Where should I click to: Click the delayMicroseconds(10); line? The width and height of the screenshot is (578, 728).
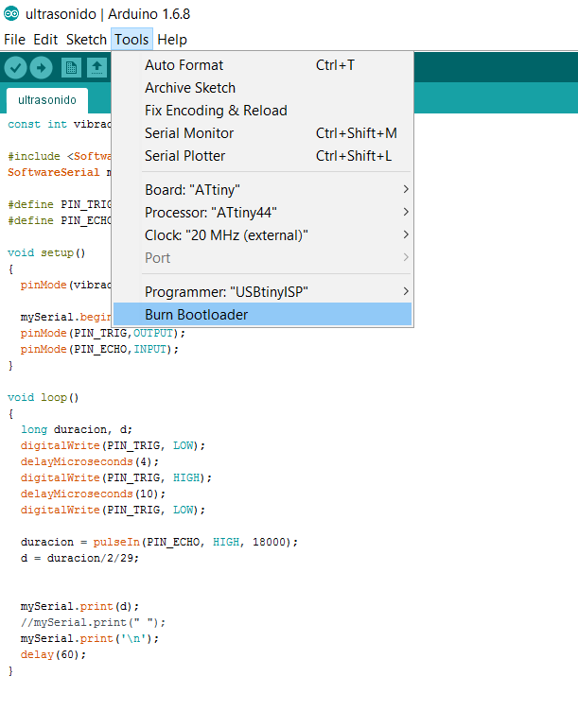(93, 494)
